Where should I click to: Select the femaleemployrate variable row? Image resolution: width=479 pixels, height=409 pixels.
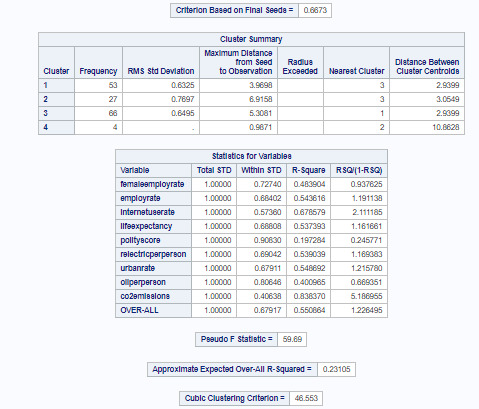coord(252,184)
